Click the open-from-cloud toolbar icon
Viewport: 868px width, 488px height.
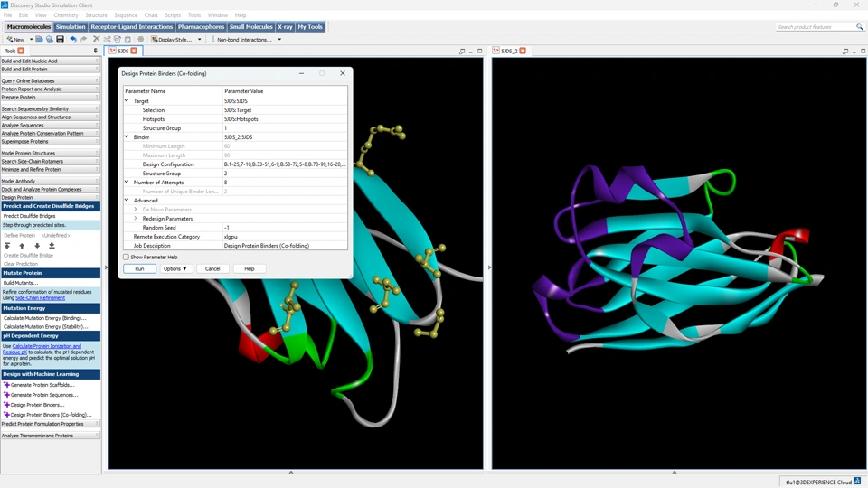click(49, 39)
